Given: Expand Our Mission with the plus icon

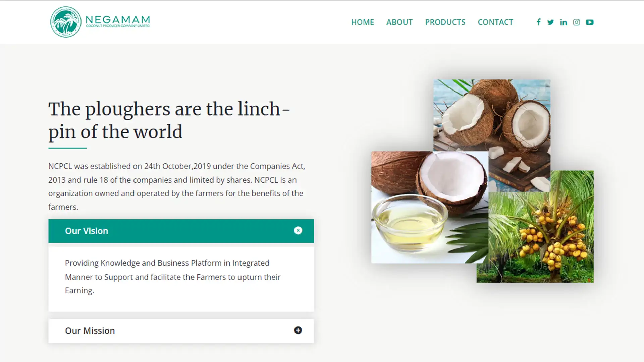Looking at the screenshot, I should click(x=298, y=330).
